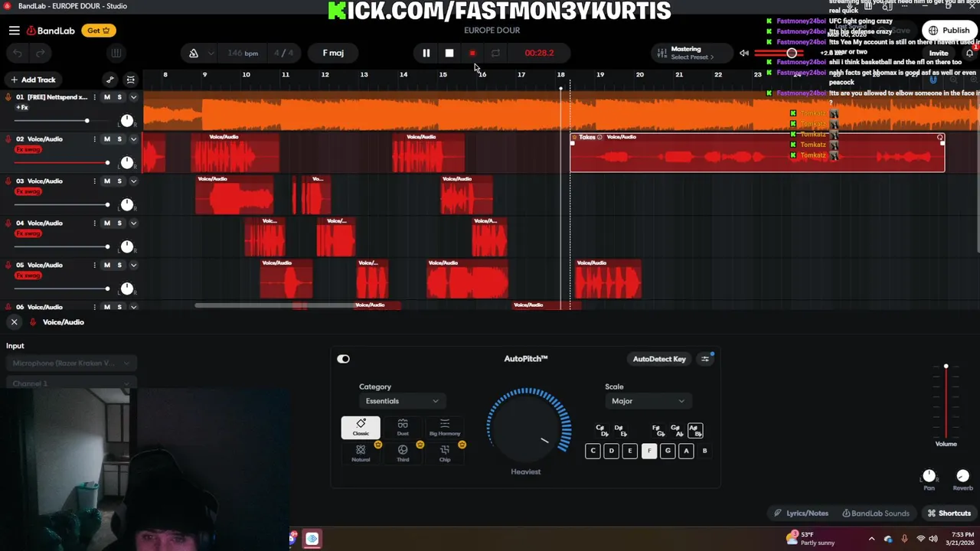The height and width of the screenshot is (551, 980).
Task: Expand track 04 chevron
Action: click(x=133, y=223)
